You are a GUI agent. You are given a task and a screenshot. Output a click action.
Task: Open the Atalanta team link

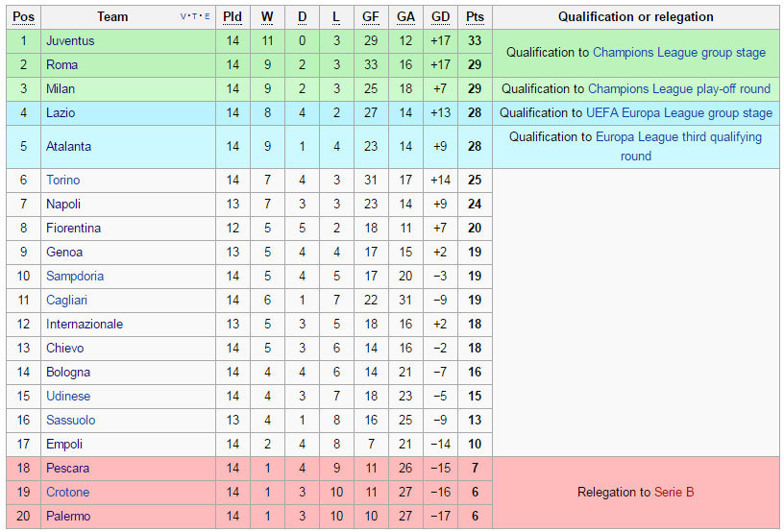(68, 146)
